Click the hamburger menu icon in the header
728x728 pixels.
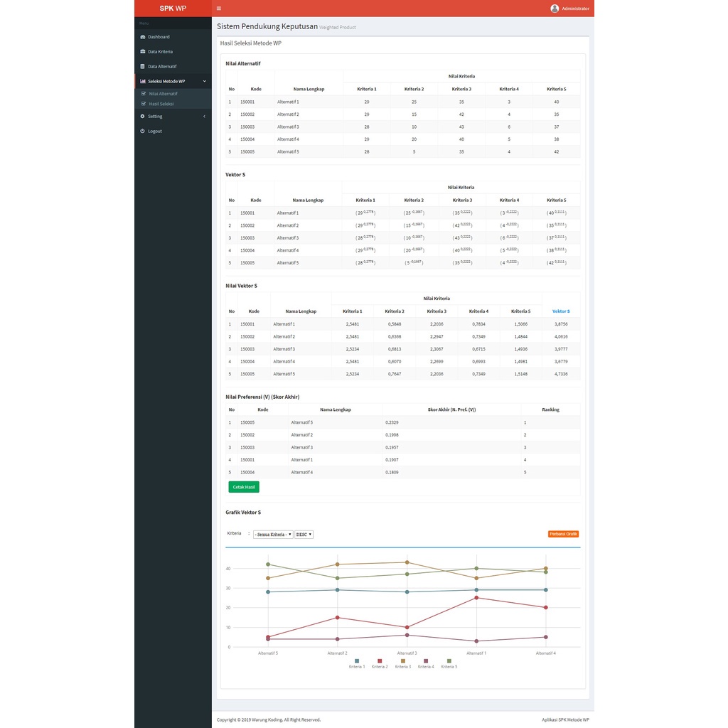tap(218, 9)
